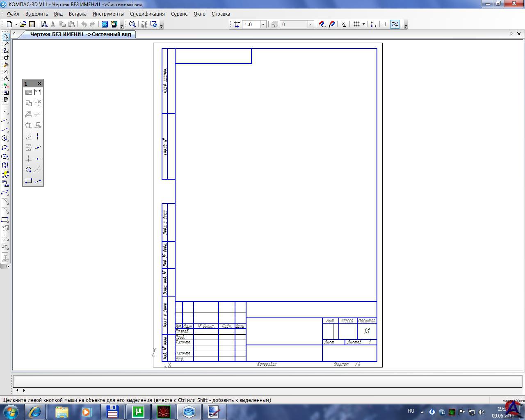525x420 pixels.
Task: Select the Чертеж БЕЗ ИМЕНИ1 document tab
Action: 80,34
